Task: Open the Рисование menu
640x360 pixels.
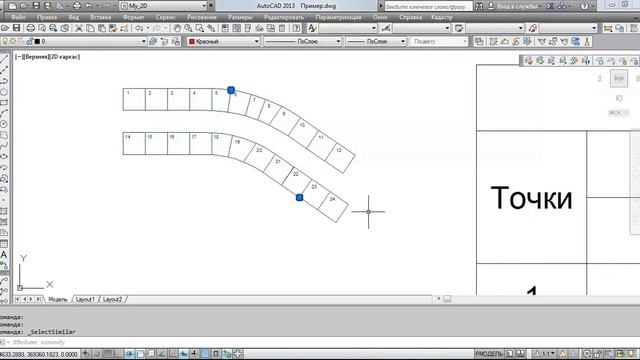Action: (x=202, y=17)
